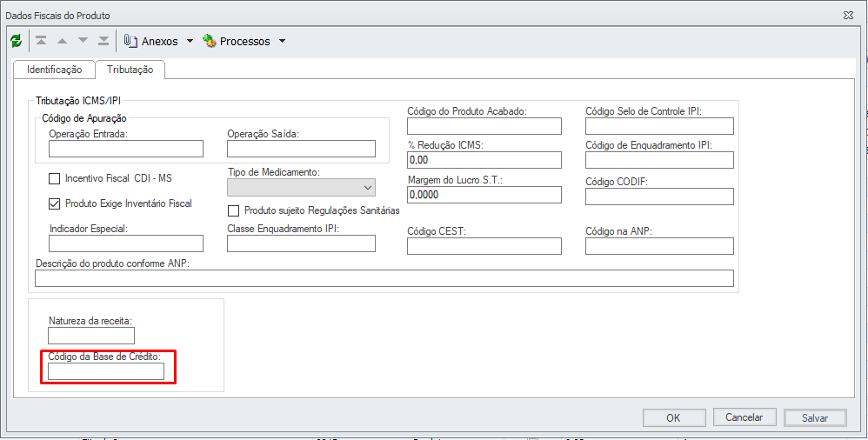Select the Tributação tab

(130, 70)
